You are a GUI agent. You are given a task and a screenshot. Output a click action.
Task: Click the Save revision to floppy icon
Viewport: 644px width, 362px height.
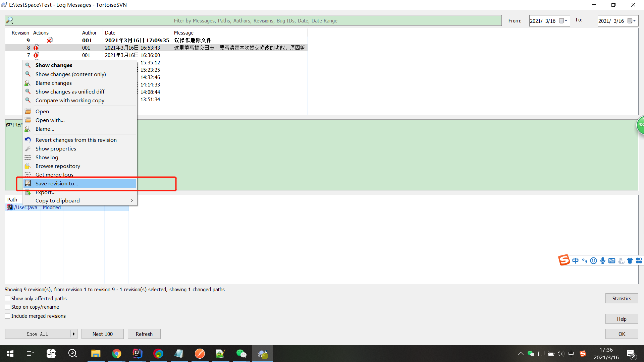coord(28,183)
